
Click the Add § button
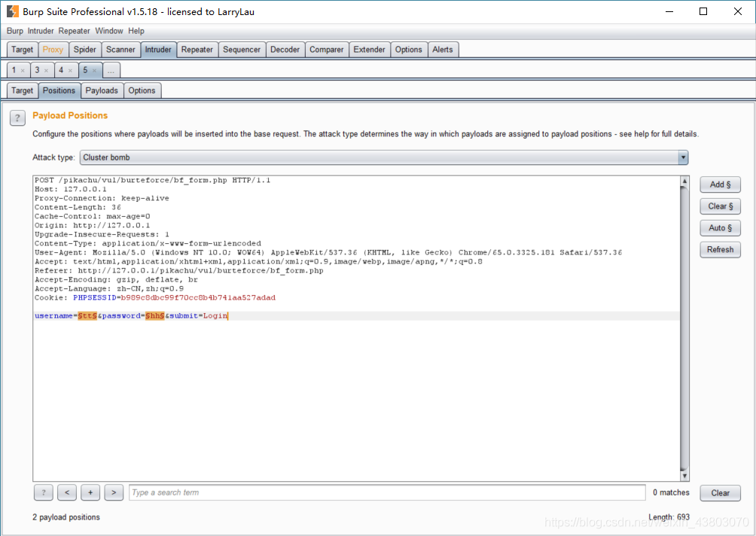(720, 184)
